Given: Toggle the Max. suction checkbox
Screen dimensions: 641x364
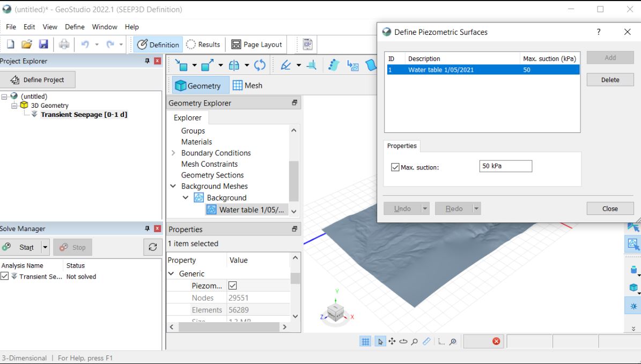Looking at the screenshot, I should (395, 167).
